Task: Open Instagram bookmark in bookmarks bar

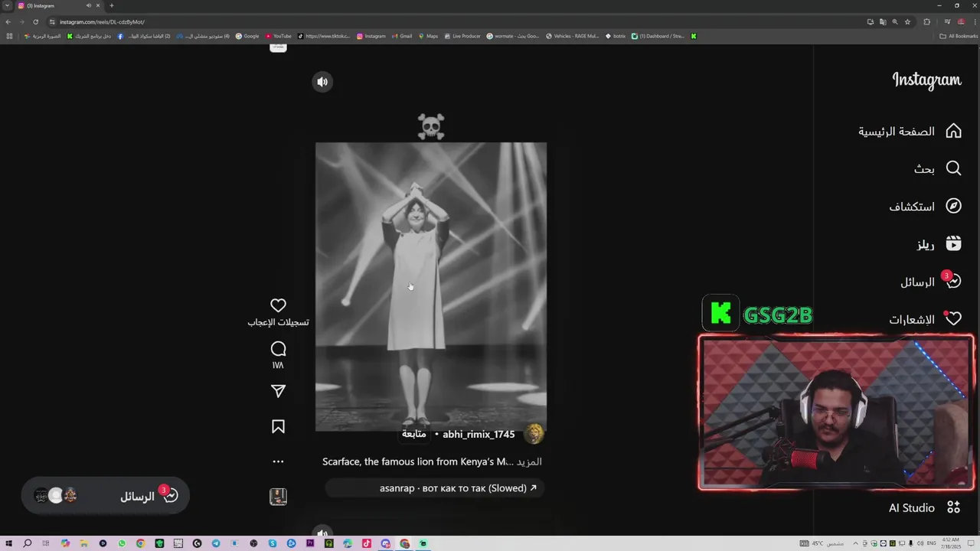Action: click(371, 36)
